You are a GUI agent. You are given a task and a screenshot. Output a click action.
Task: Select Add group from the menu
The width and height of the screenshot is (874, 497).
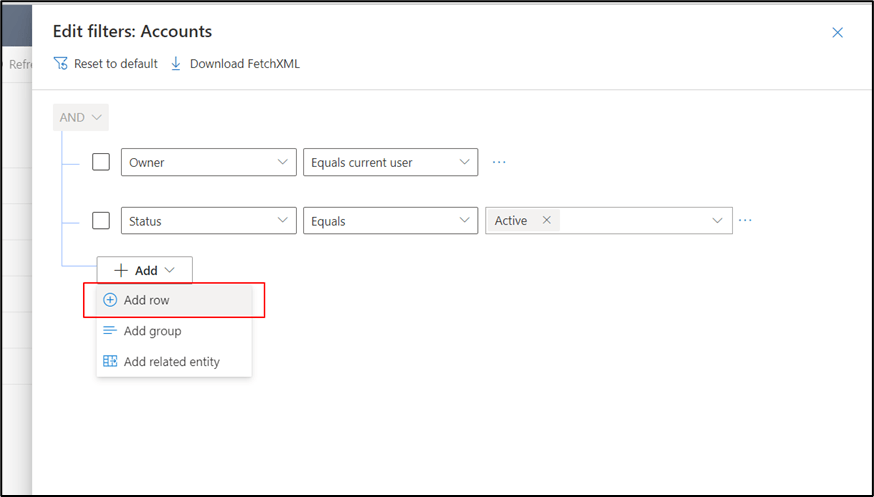tap(152, 331)
